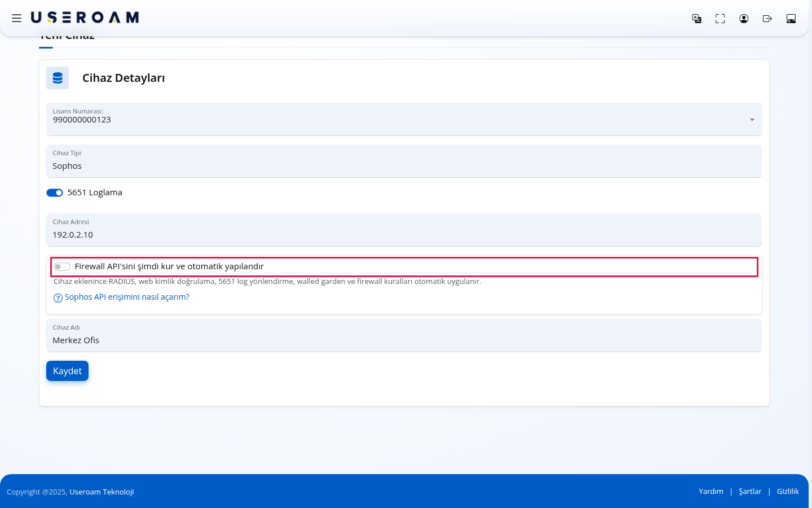Toggle fullscreen mode icon
Image resolution: width=812 pixels, height=508 pixels.
point(720,19)
